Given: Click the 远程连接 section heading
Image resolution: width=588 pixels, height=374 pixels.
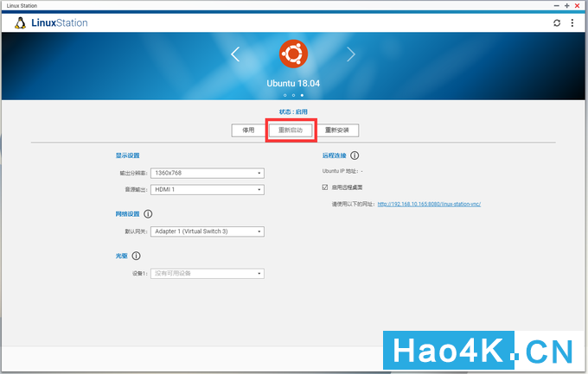Looking at the screenshot, I should 334,155.
